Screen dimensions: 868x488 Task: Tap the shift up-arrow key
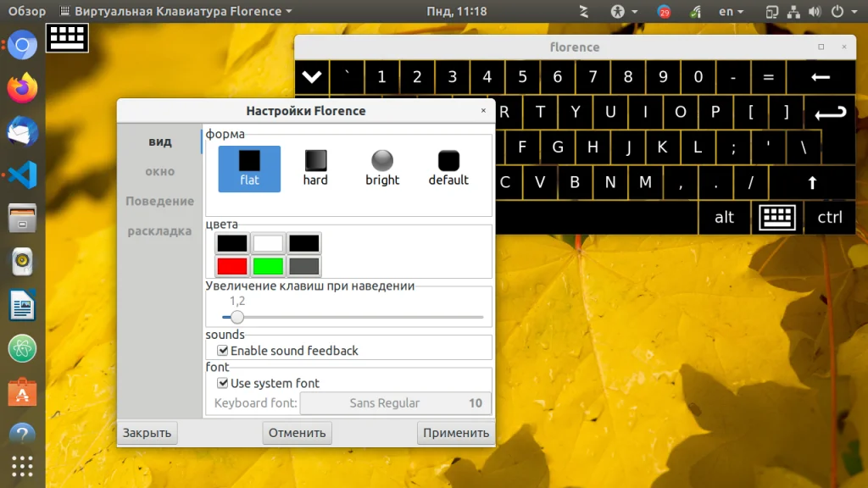[x=811, y=182]
